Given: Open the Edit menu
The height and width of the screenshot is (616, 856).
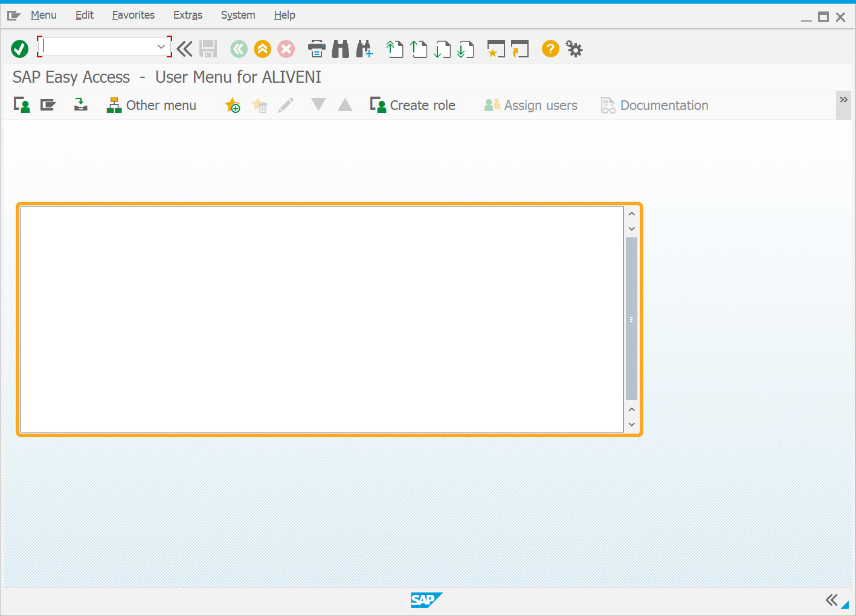Looking at the screenshot, I should click(85, 15).
